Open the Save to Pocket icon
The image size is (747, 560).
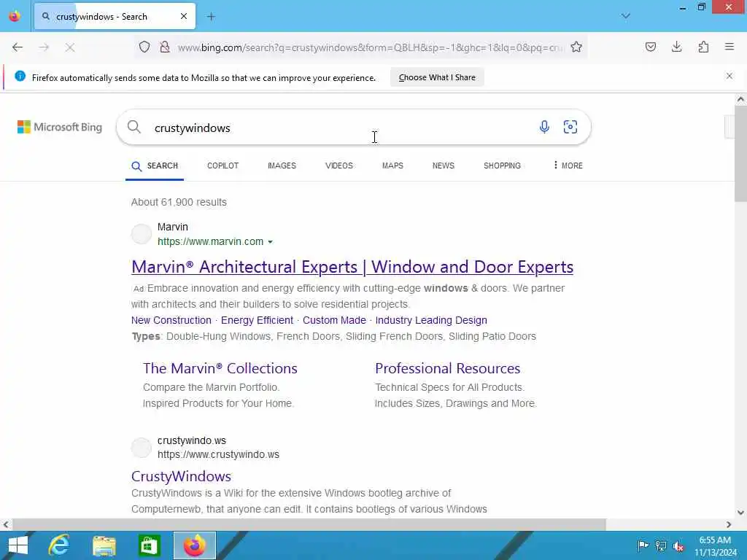point(650,47)
